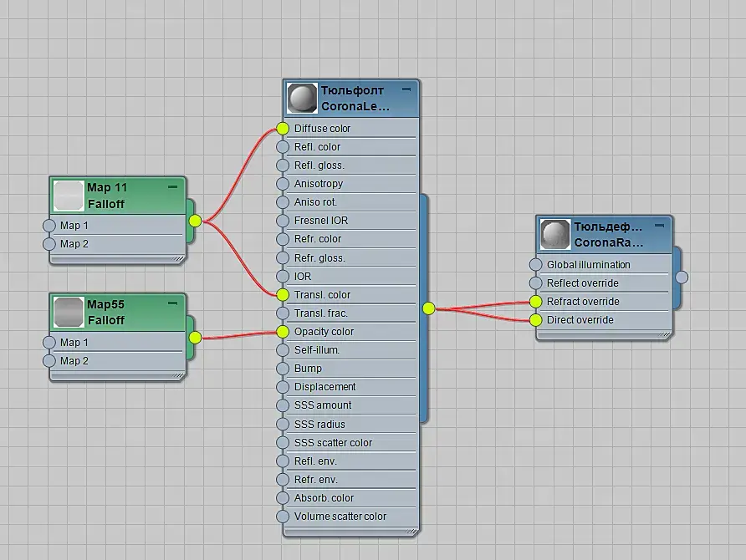
Task: Click the Opacity color input socket
Action: coord(283,332)
